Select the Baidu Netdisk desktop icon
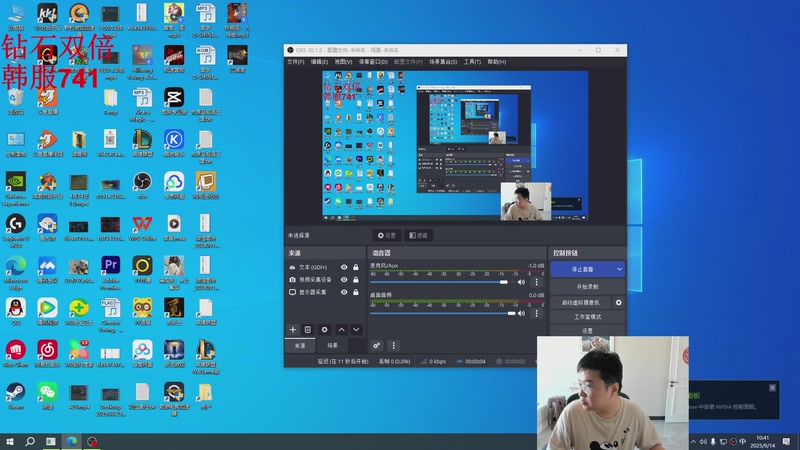 [x=142, y=354]
